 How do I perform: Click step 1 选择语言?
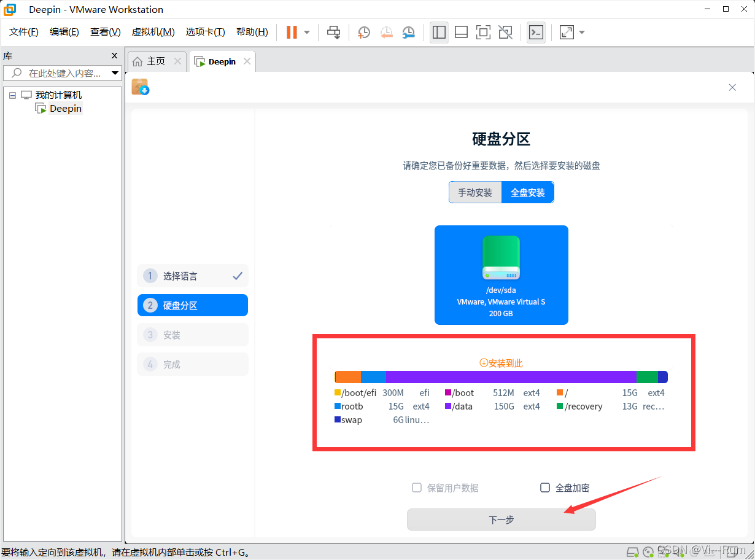coord(193,276)
